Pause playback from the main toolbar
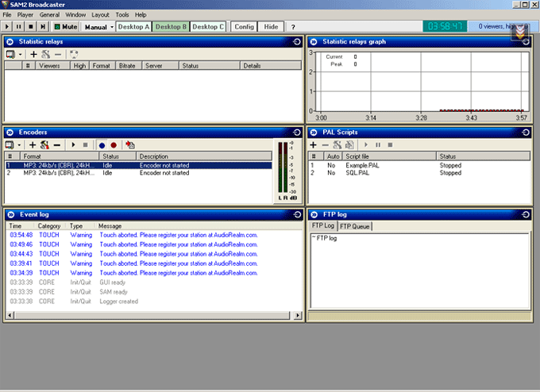 pyautogui.click(x=18, y=26)
